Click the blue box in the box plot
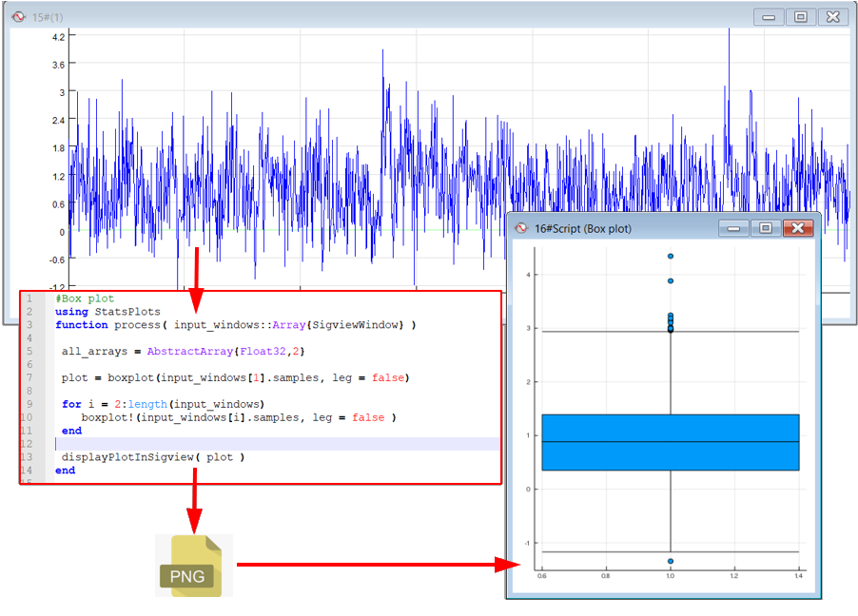This screenshot has height=616, width=858. coord(671,442)
